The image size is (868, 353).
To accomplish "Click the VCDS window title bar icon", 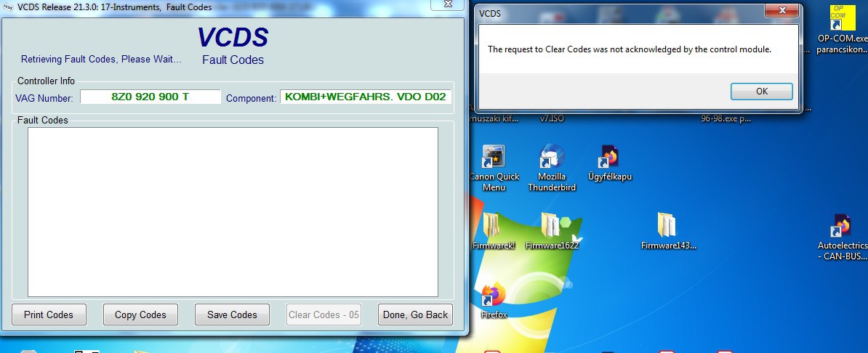I will coord(8,7).
